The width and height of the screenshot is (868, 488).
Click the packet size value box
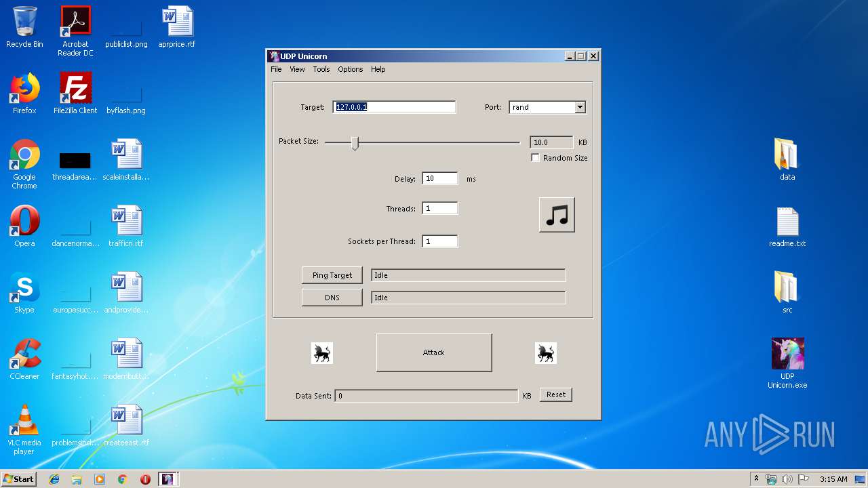coord(551,142)
